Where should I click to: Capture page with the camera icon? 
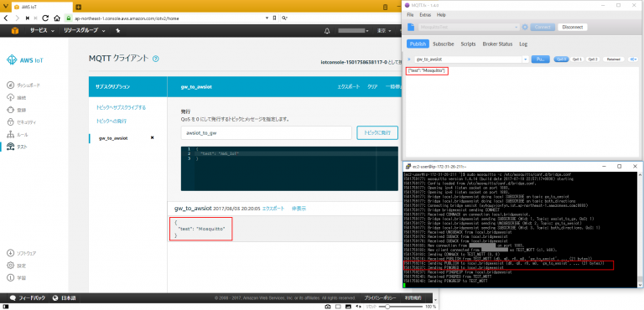[x=328, y=307]
